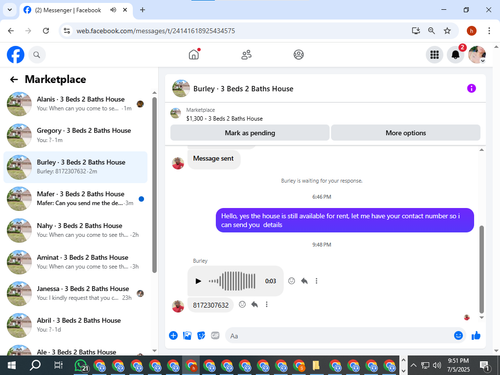The width and height of the screenshot is (500, 375).
Task: Open Abril conversation
Action: point(75,325)
